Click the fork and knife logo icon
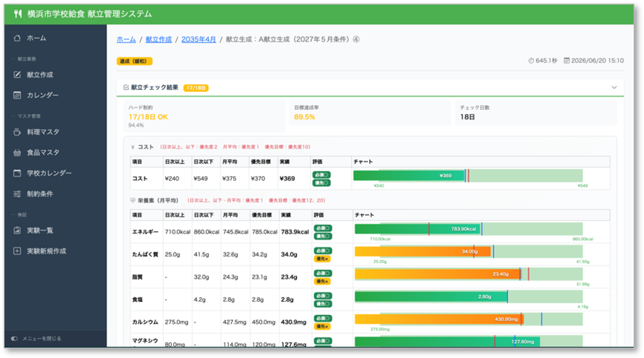The image size is (644, 358). coord(18,14)
